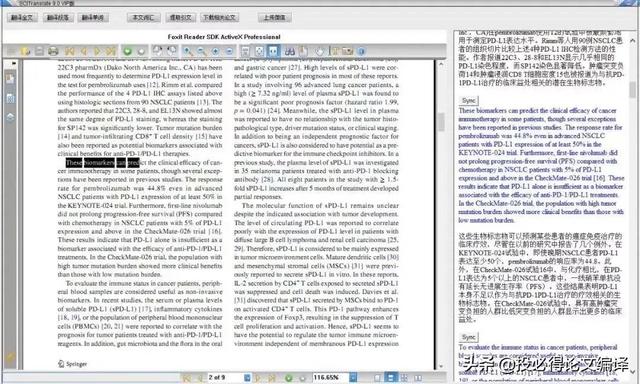Click the 下载相关论文 button
Viewport: 640px width, 384px height.
coord(220,18)
